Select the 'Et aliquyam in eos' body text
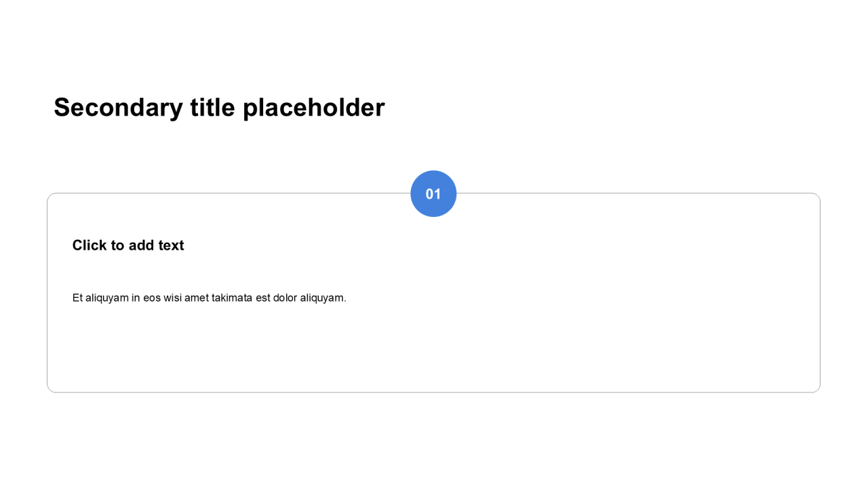This screenshot has width=868, height=488. (209, 298)
